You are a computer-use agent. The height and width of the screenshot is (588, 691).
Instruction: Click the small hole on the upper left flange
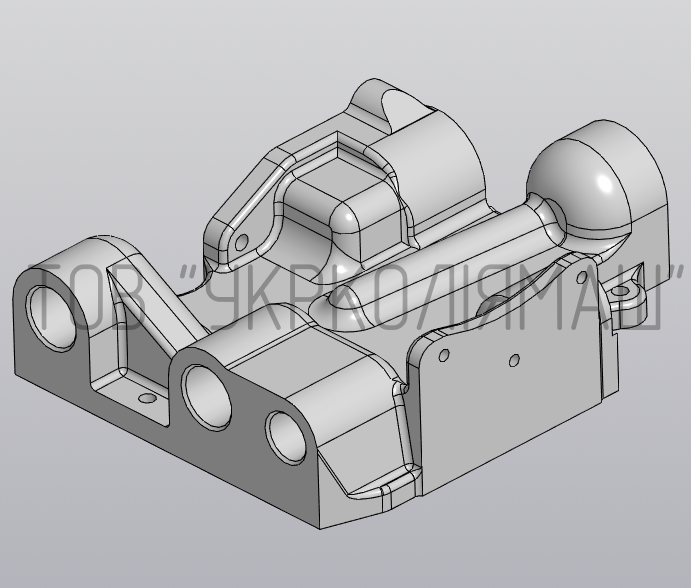[x=241, y=241]
